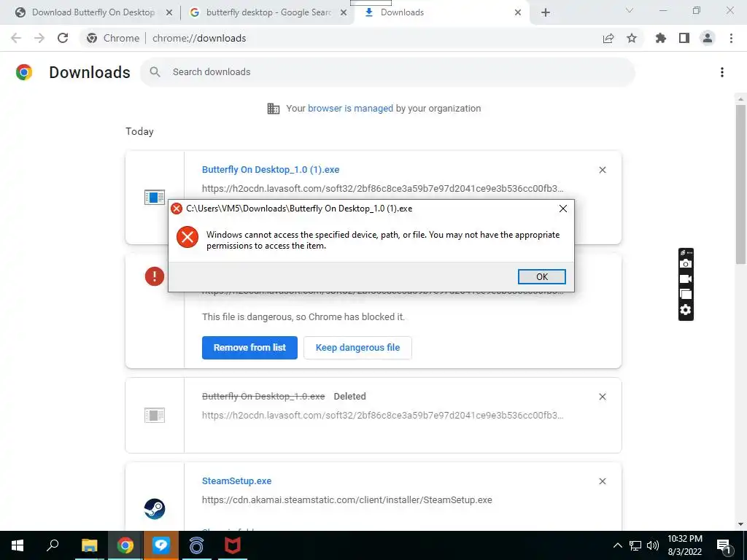Open File Explorer from taskbar
747x560 pixels.
click(89, 545)
